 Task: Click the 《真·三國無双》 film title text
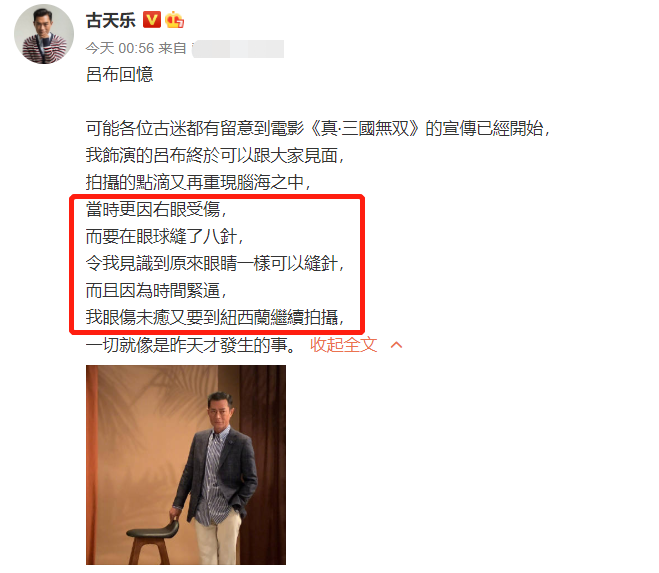coord(365,128)
